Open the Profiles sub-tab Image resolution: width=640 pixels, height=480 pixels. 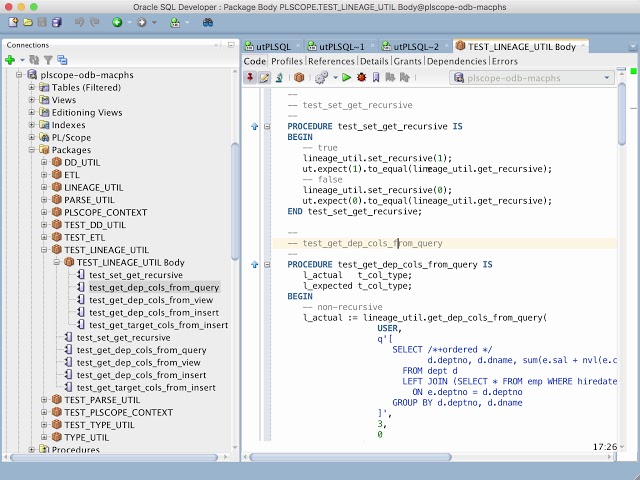pos(287,61)
